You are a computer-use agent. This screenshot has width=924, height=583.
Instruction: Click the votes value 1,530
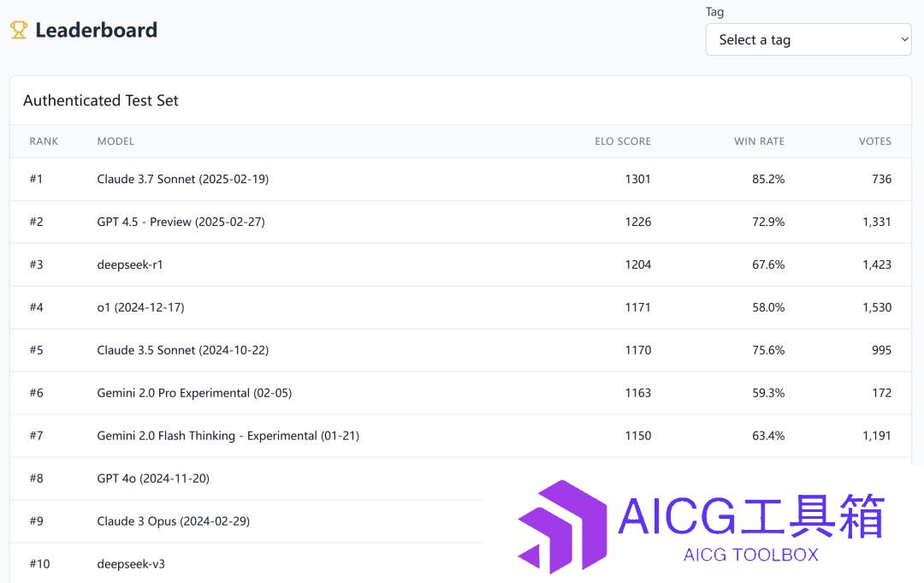[877, 307]
